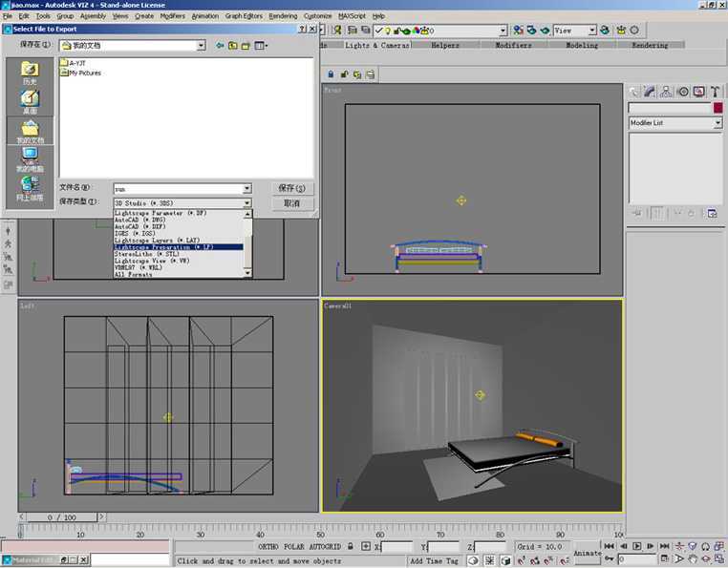Go back using the green arrow icon
The image size is (728, 568).
point(220,45)
